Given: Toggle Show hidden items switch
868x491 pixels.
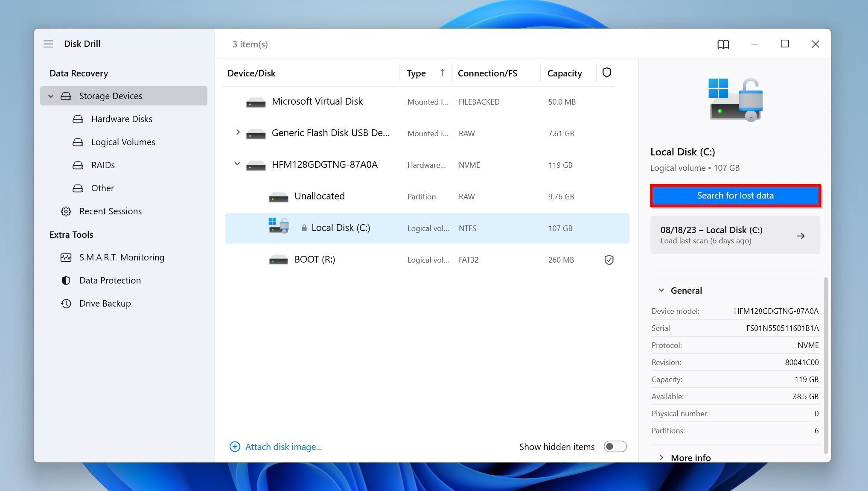Looking at the screenshot, I should [x=615, y=446].
